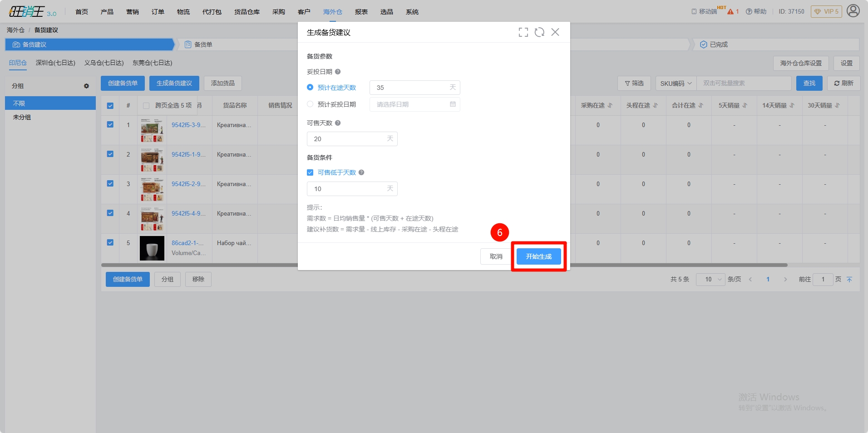
Task: Open the 报表 menu in top navigation
Action: (361, 12)
